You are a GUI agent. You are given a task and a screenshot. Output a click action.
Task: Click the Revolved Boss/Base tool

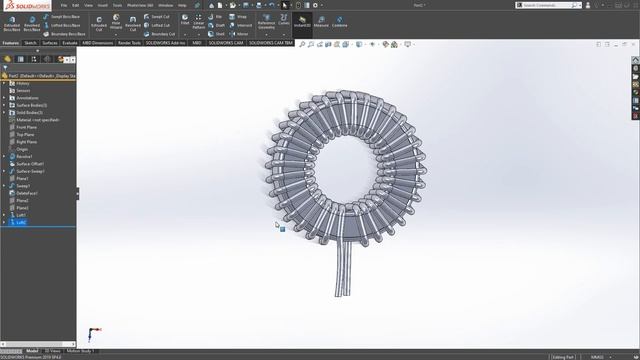click(32, 24)
